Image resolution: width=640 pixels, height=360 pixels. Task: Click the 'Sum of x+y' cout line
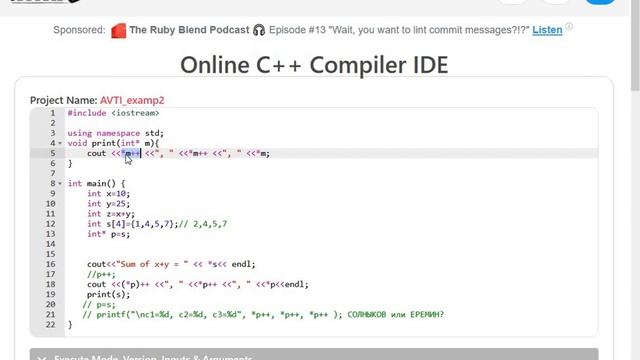pyautogui.click(x=171, y=264)
